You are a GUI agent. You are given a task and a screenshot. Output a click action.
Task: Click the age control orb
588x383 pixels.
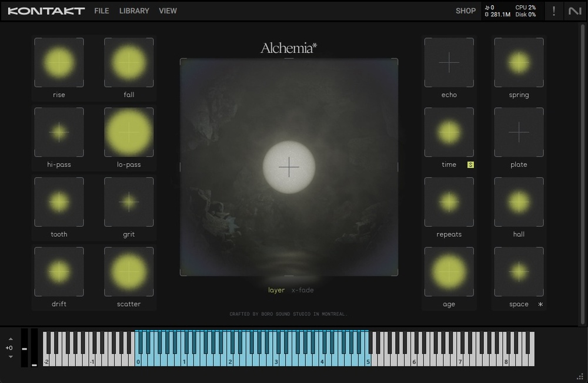(x=449, y=272)
